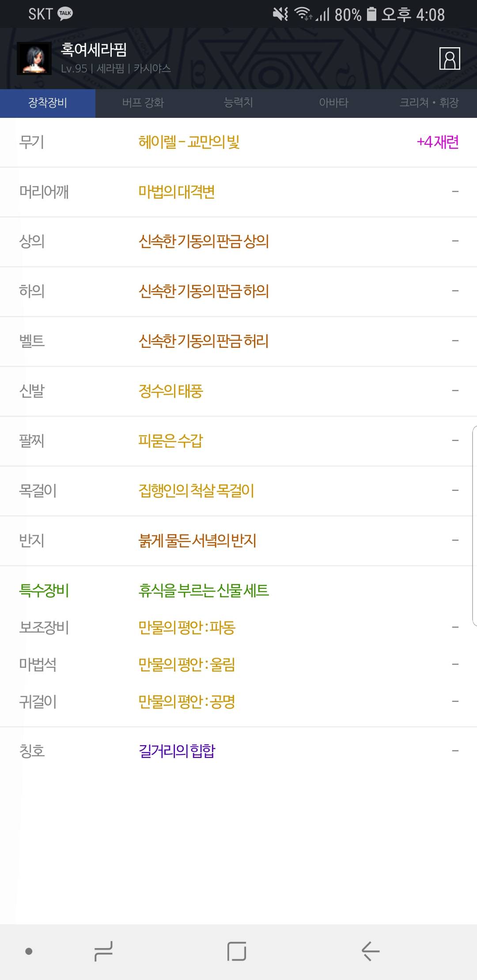Open the 크리쳐 • 휘장 tab
The height and width of the screenshot is (980, 477).
[429, 103]
